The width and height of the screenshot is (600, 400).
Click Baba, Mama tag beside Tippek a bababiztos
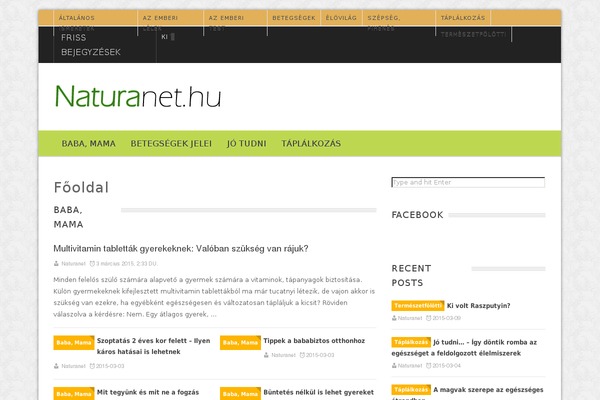pos(240,343)
